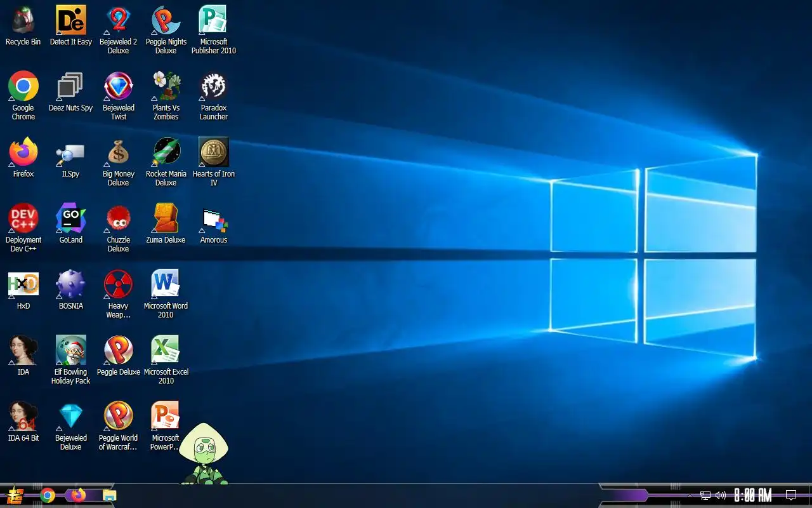Click the Microsoft Publisher 2010 icon
This screenshot has height=508, width=812.
click(x=214, y=29)
